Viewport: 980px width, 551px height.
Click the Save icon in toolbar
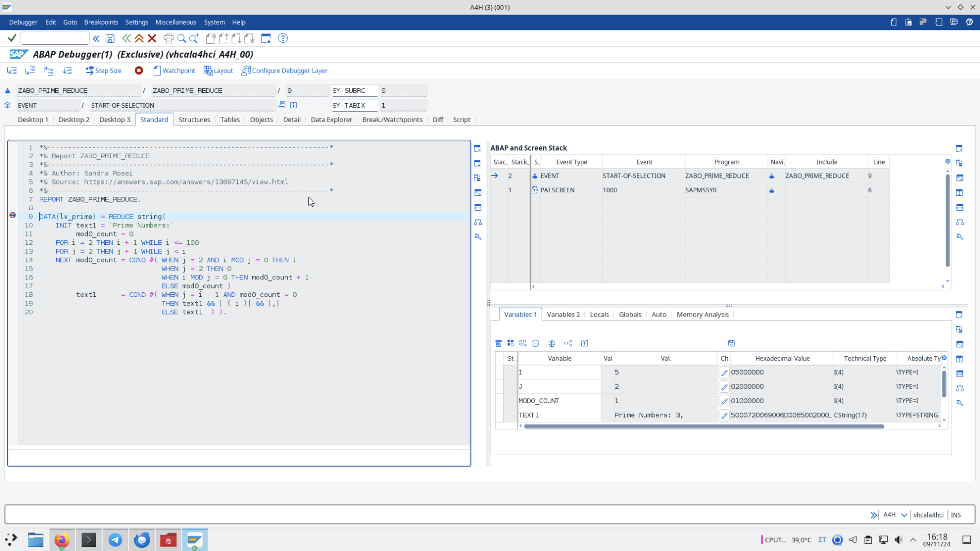click(x=110, y=38)
